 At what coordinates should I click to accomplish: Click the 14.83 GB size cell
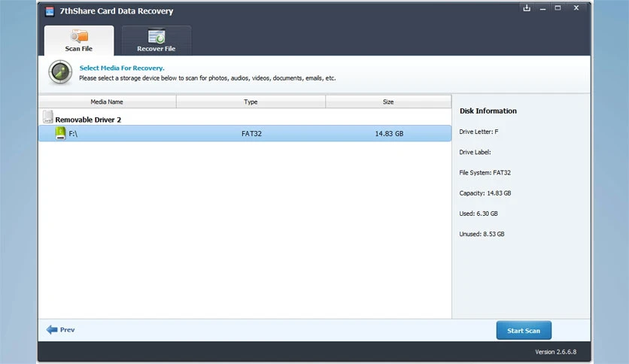pyautogui.click(x=389, y=134)
